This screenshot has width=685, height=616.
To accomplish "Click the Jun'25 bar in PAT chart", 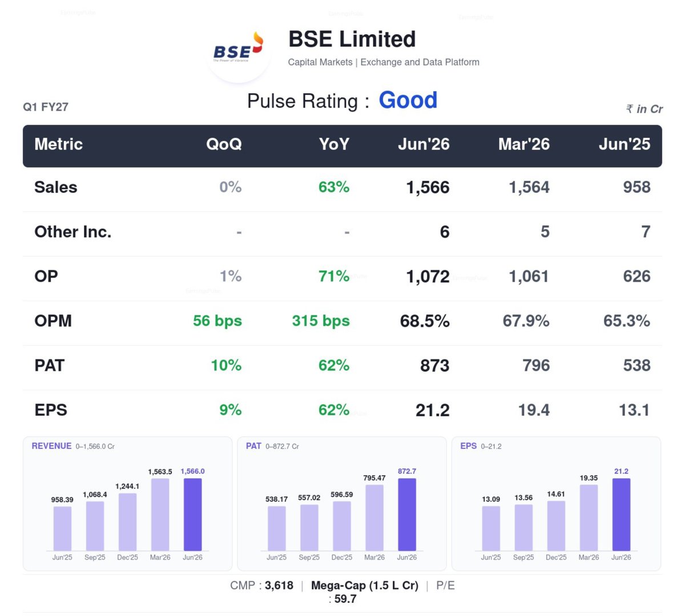I will (277, 529).
